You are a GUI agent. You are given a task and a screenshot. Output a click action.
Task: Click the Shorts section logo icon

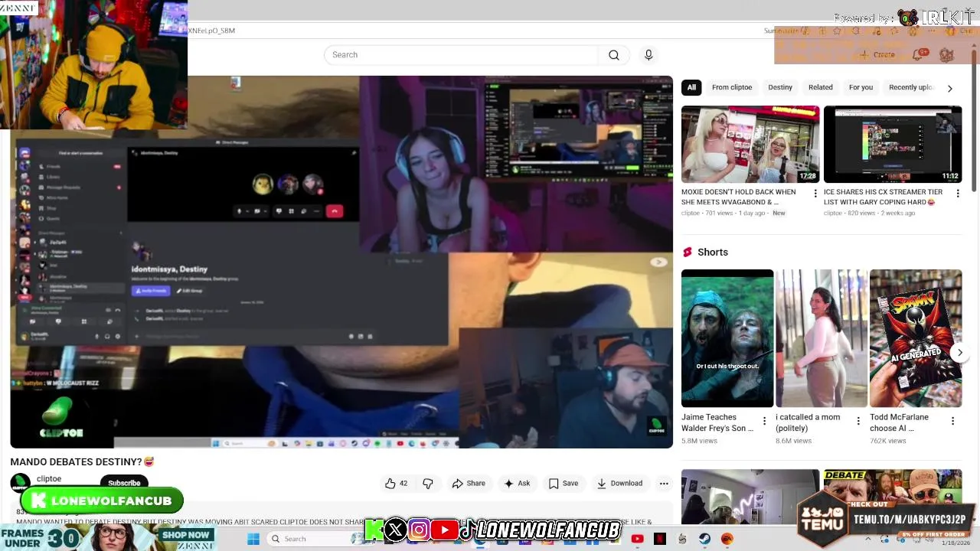(688, 252)
